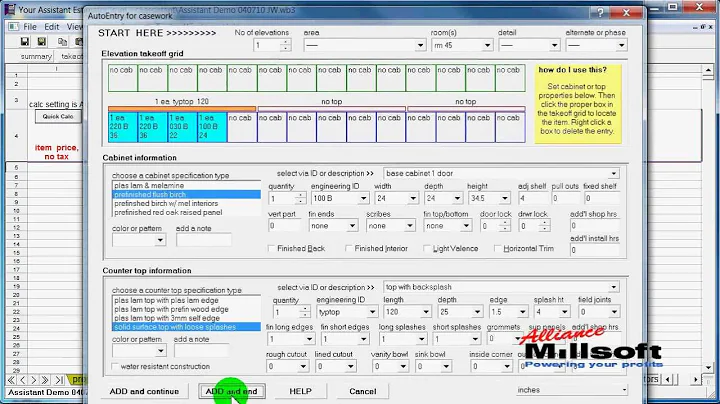Click cabinet add a note field
Image resolution: width=720 pixels, height=404 pixels.
204,240
